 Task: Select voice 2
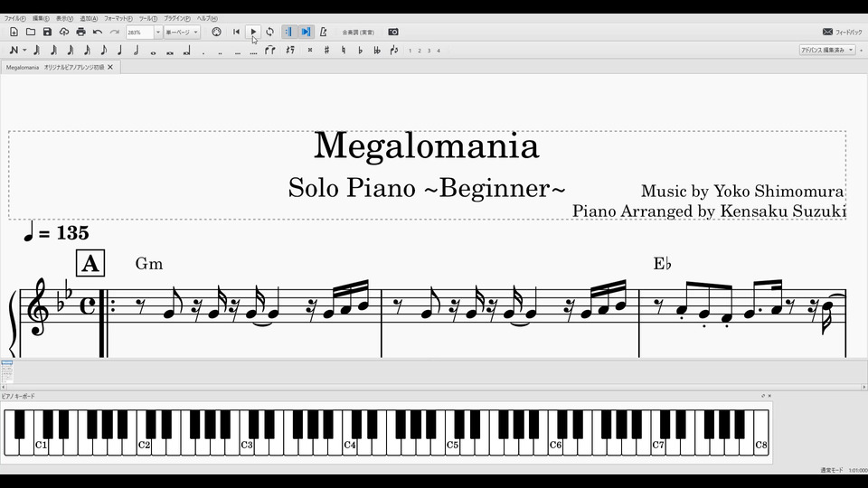[420, 51]
